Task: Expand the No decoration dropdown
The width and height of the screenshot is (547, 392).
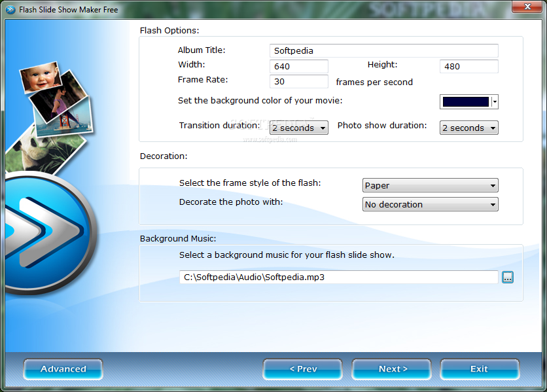Action: [430, 204]
